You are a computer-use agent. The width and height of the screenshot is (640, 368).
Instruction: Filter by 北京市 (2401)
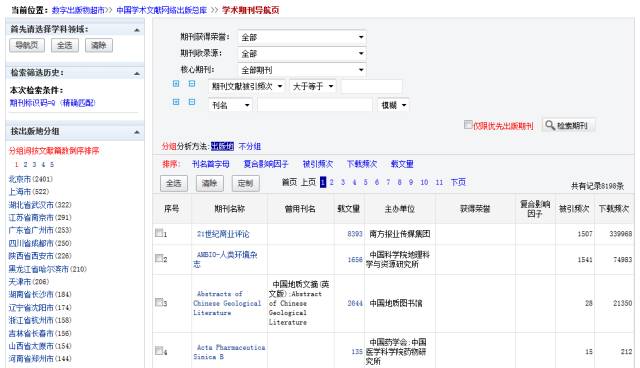[x=31, y=179]
